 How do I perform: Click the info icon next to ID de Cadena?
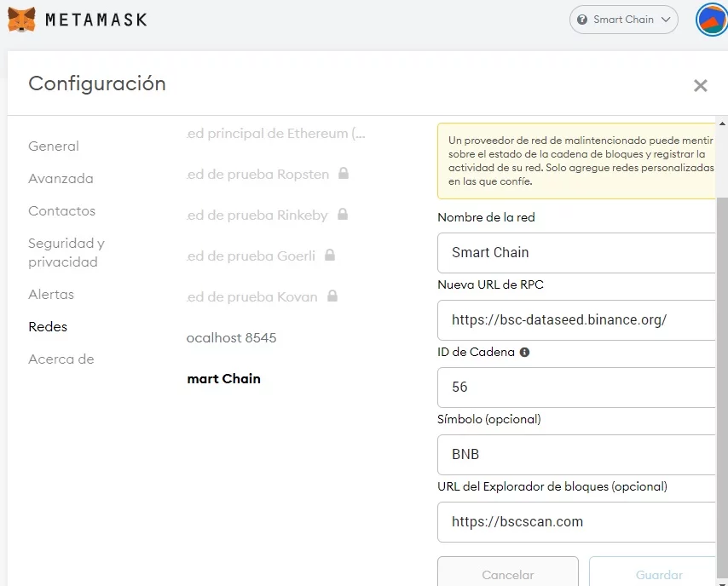524,352
